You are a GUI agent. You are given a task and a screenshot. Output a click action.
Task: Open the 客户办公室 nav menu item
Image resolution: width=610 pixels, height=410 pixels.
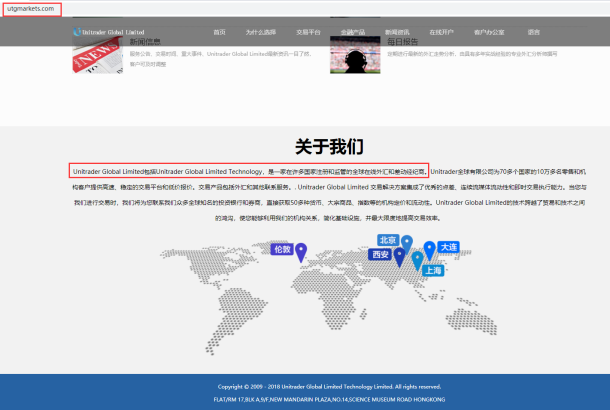click(489, 32)
